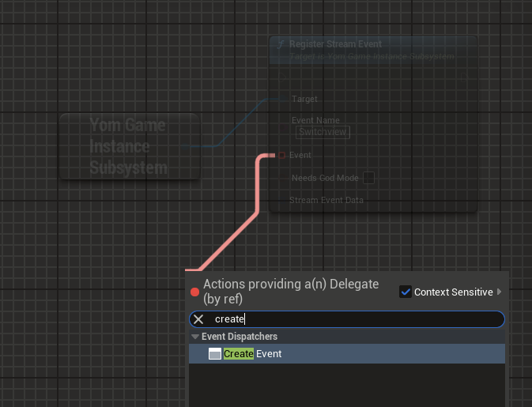Click the Event Name pin label
This screenshot has height=407, width=532.
(315, 120)
